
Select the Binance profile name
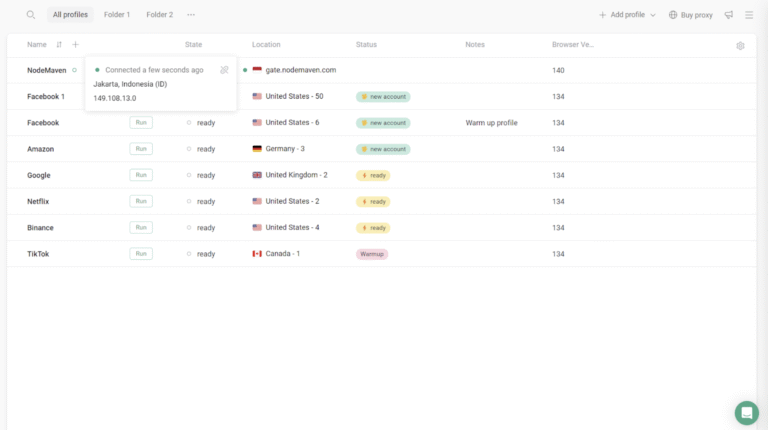point(40,228)
